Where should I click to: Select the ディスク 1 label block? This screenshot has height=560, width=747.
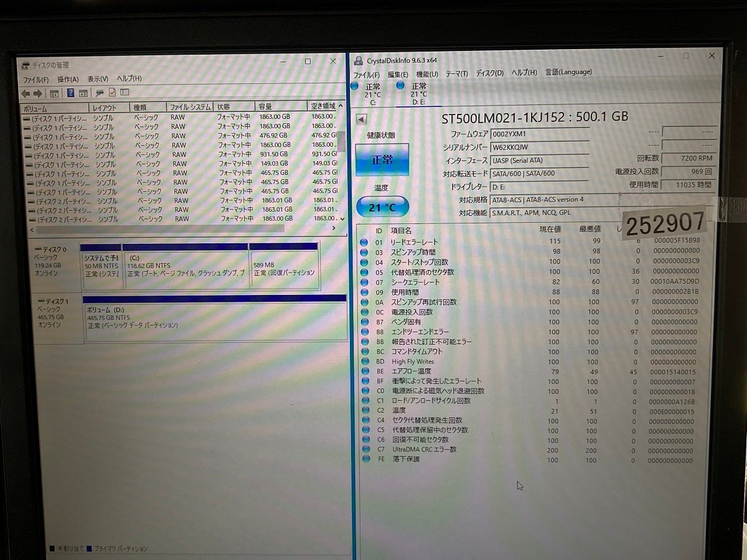tap(58, 317)
